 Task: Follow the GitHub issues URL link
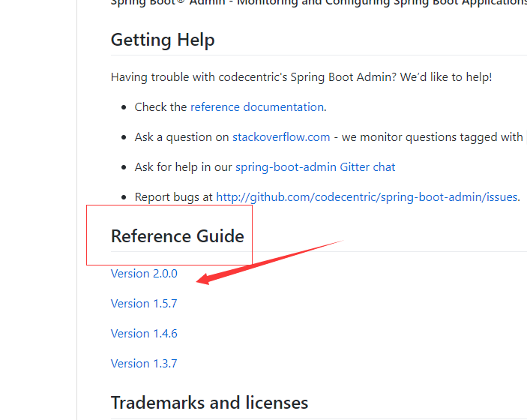pyautogui.click(x=367, y=197)
